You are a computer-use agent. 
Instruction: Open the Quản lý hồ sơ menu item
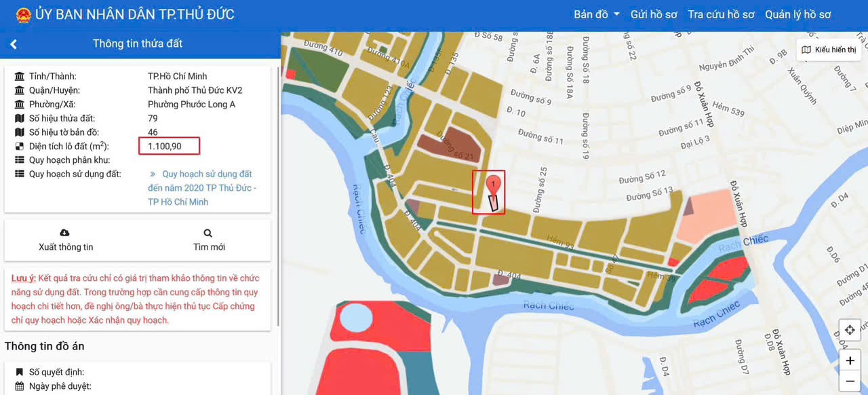coord(797,15)
